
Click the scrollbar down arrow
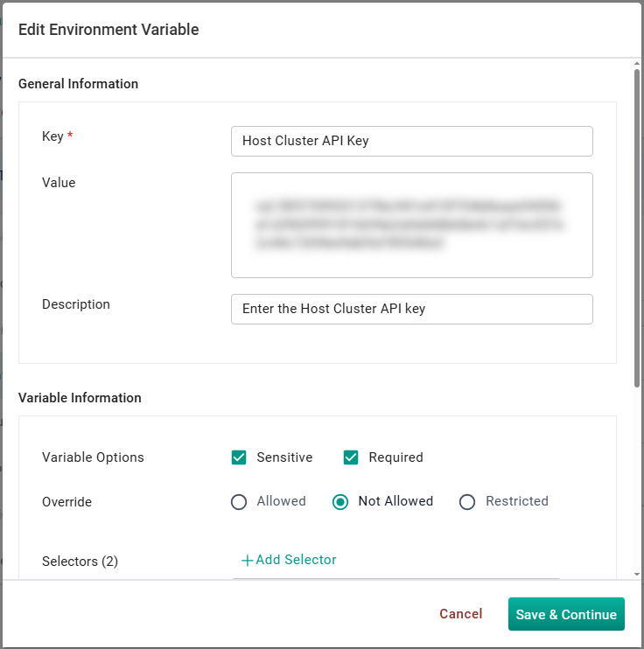636,574
